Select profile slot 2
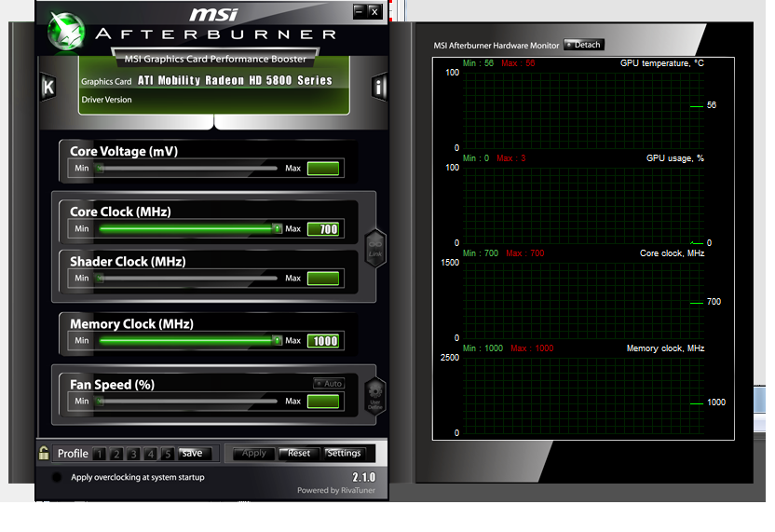 point(116,454)
